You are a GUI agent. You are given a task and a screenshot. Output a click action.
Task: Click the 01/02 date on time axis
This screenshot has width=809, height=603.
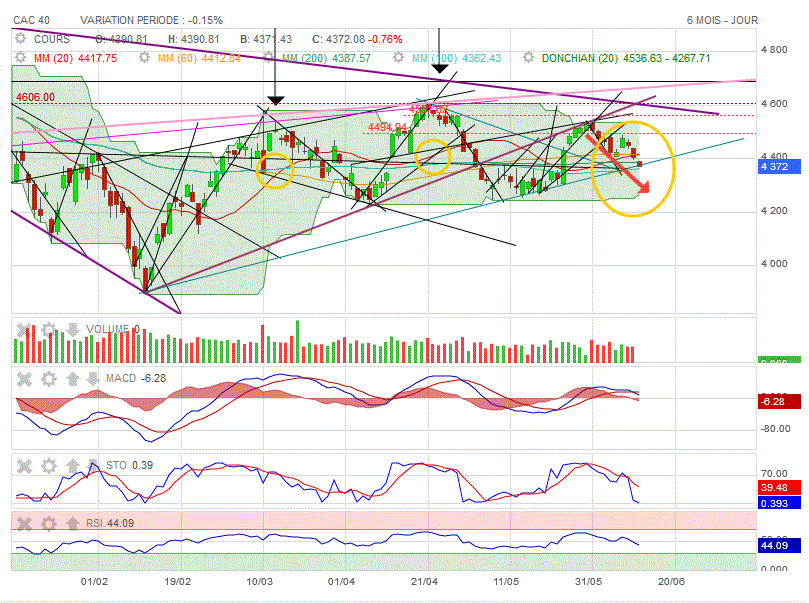tap(94, 581)
